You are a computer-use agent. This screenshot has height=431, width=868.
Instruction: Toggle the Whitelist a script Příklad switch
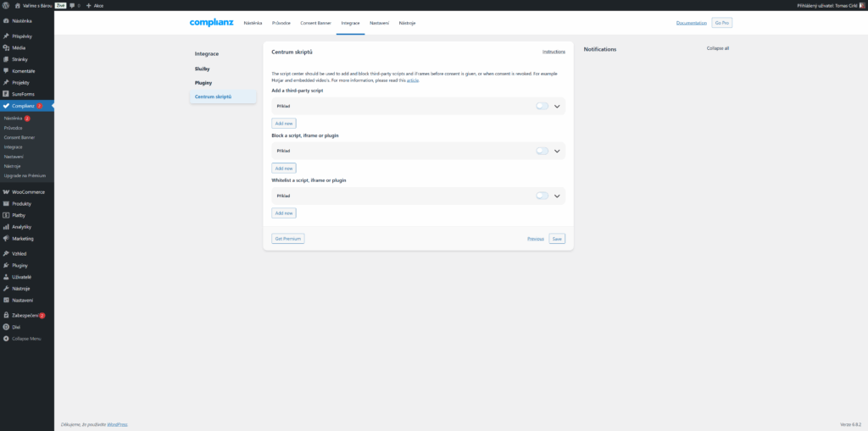pos(542,196)
